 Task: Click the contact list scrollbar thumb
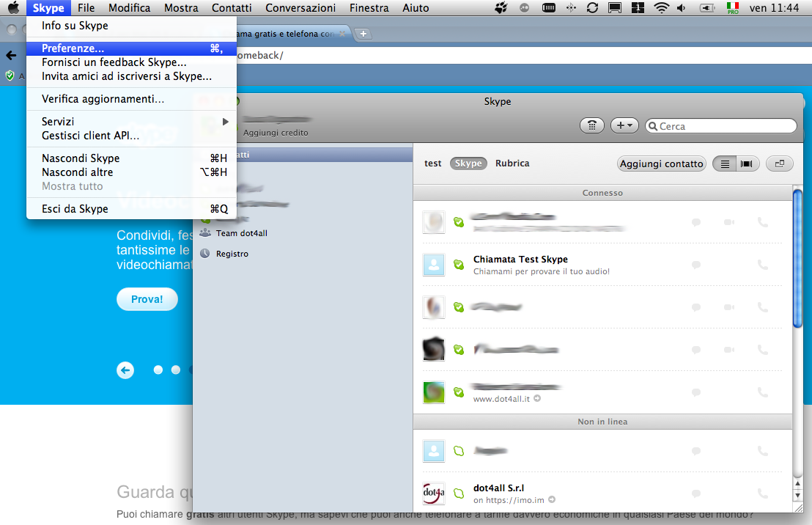click(x=798, y=257)
